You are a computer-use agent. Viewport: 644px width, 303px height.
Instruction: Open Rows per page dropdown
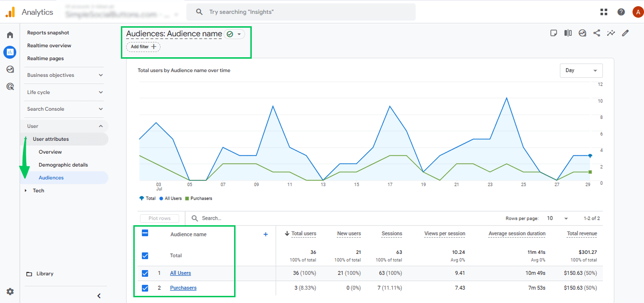(558, 218)
